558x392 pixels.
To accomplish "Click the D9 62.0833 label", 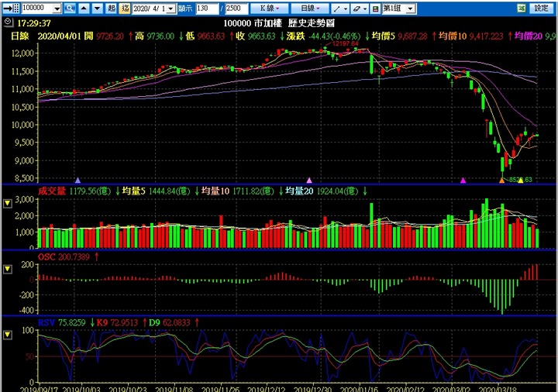I will (x=169, y=322).
